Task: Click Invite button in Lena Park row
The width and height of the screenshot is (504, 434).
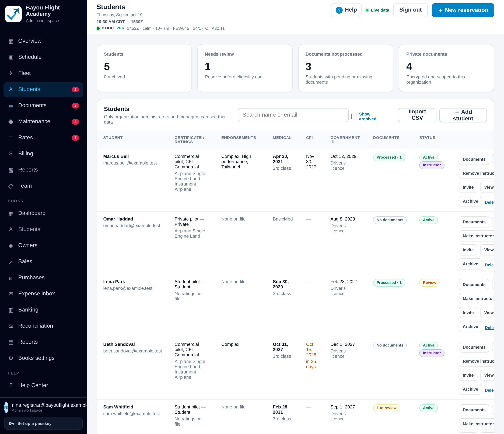Action: point(468,313)
